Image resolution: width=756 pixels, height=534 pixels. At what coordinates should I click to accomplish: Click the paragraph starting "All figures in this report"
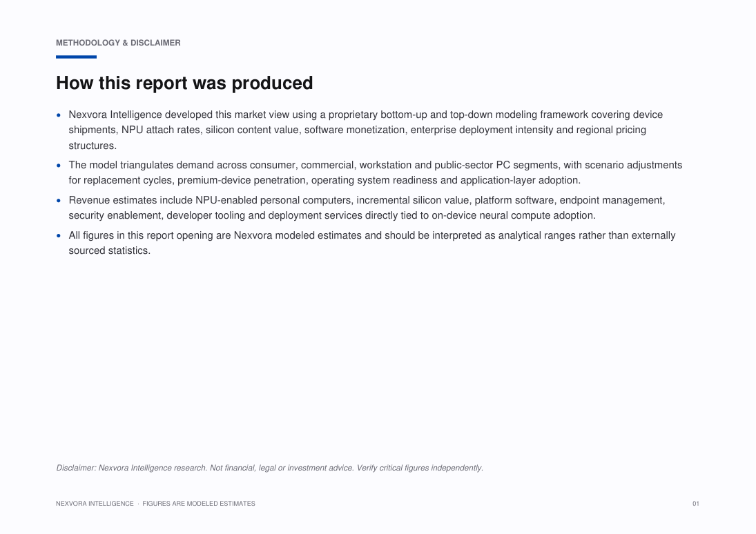[x=371, y=243]
